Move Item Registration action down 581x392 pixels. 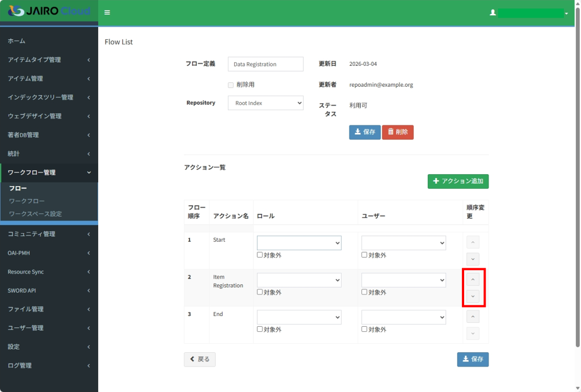[473, 296]
